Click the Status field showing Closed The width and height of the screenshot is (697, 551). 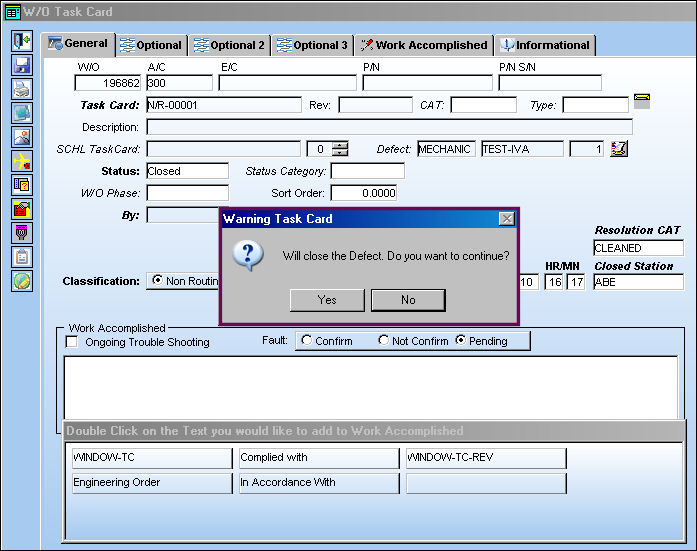pyautogui.click(x=188, y=171)
